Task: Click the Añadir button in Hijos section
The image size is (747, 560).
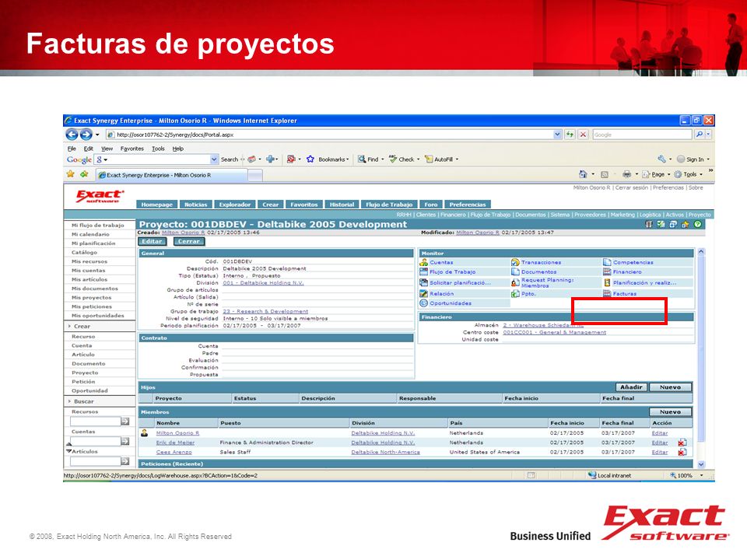Action: point(631,387)
